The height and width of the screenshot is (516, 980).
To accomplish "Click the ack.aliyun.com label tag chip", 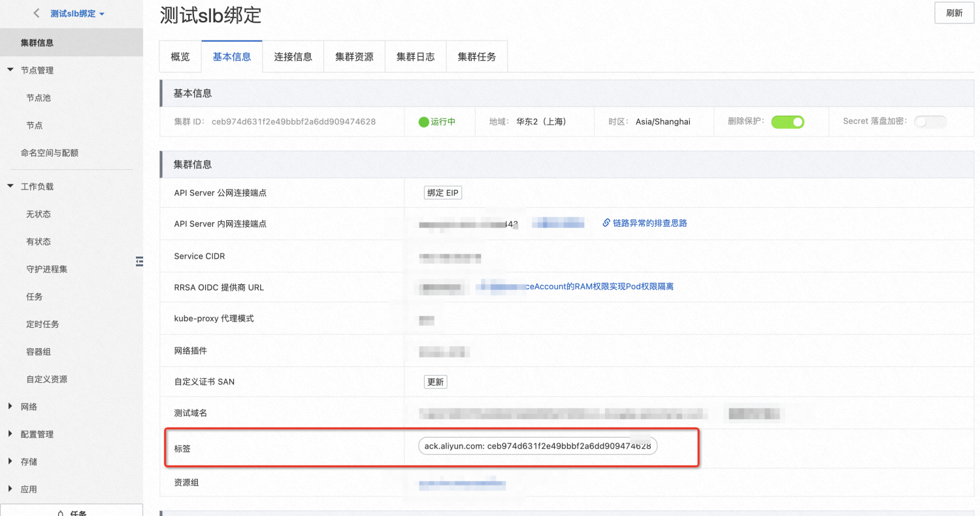I will [538, 446].
